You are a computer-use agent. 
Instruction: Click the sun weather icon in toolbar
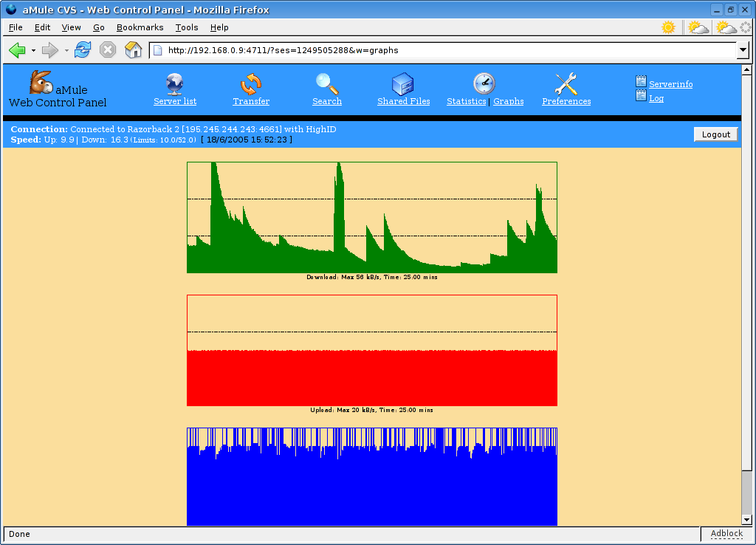click(x=668, y=27)
